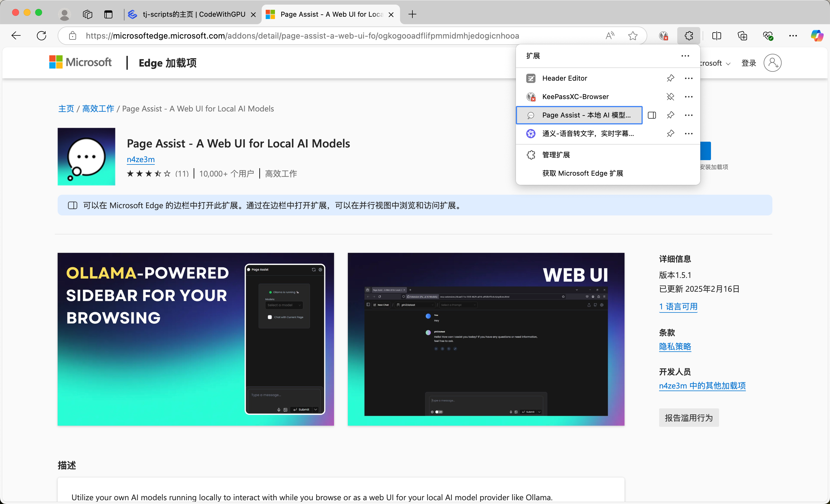Open more actions for Header Editor
The image size is (830, 504).
pyautogui.click(x=688, y=78)
